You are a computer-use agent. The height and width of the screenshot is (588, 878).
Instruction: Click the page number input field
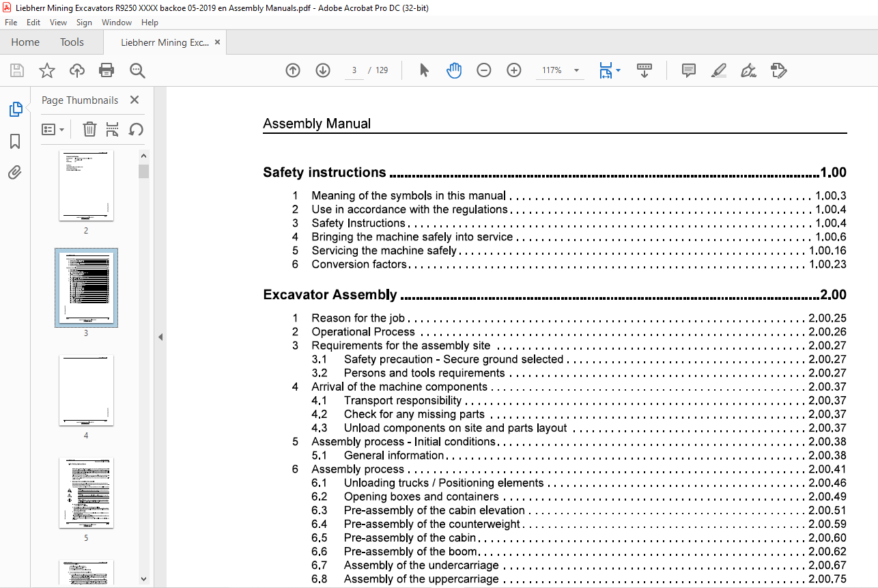click(x=354, y=70)
